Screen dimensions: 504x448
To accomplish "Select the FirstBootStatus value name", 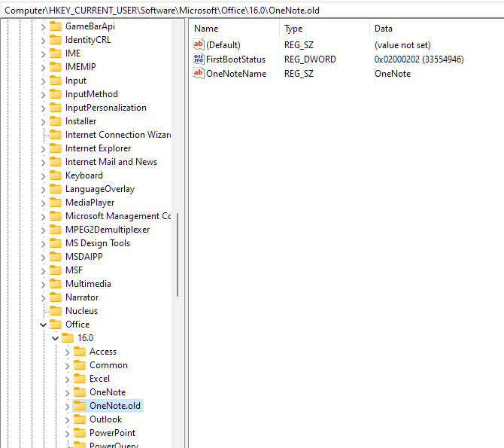I will point(235,59).
